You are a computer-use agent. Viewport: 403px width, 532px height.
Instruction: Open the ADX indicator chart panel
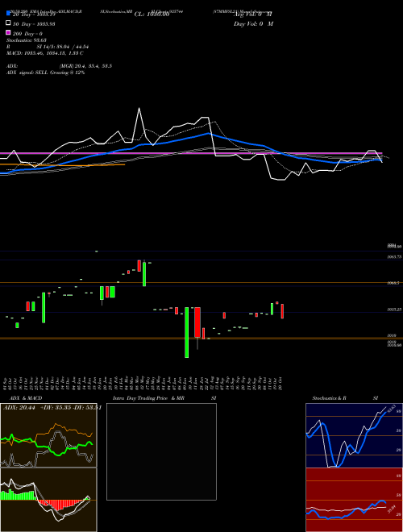tap(48, 435)
